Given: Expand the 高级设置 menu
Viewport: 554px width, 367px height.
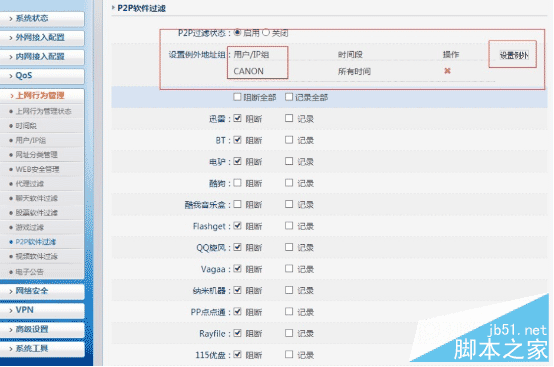Looking at the screenshot, I should click(42, 329).
